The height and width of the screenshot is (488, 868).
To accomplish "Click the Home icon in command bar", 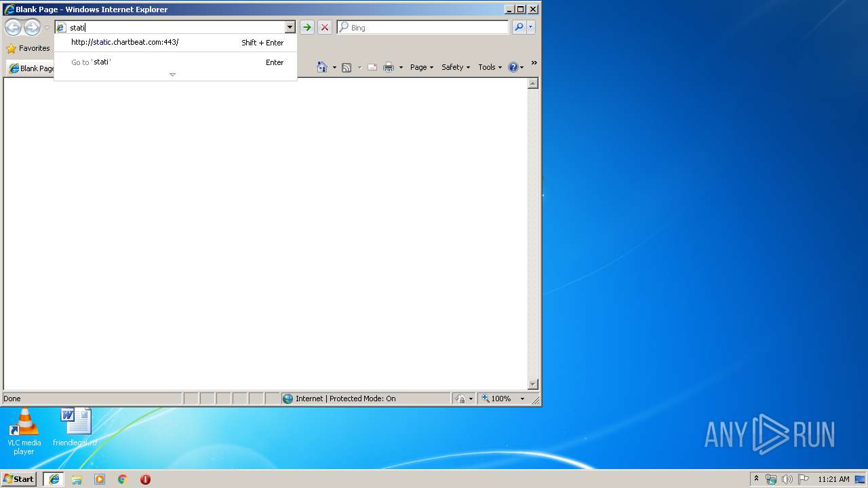I will pos(322,67).
